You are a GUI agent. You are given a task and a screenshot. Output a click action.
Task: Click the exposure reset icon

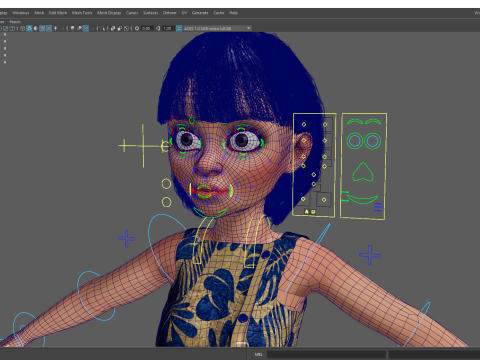click(x=137, y=28)
